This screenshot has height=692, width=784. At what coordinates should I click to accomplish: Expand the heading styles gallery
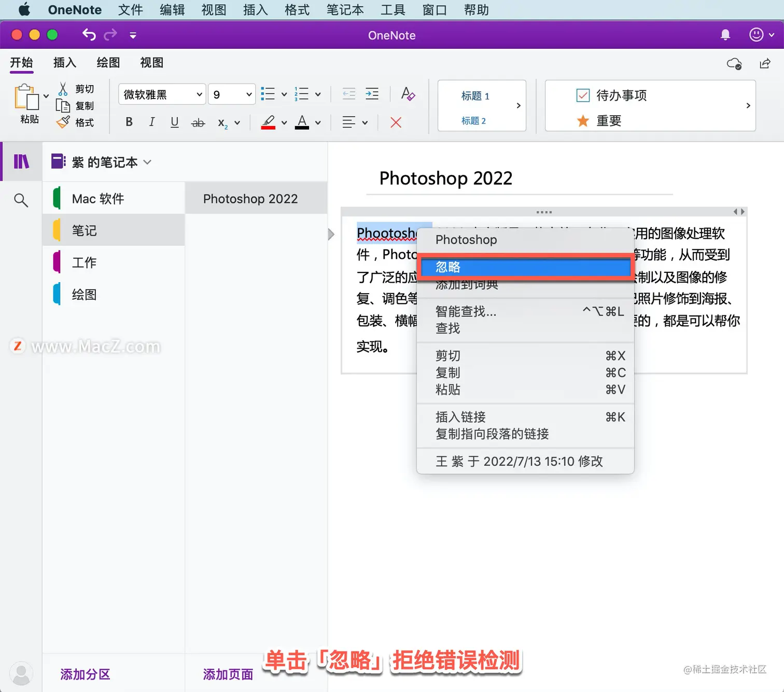tap(518, 106)
